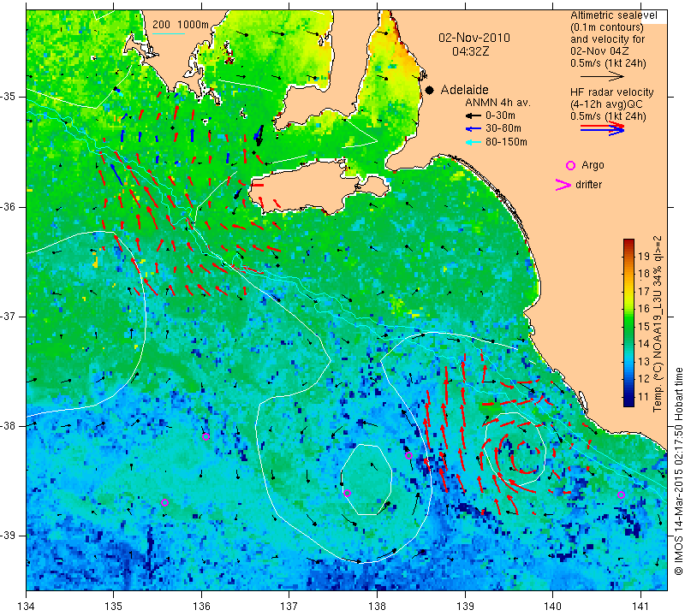The height and width of the screenshot is (616, 685).
Task: Click the blue 30-80m arrow legend symbol
Action: [x=473, y=129]
